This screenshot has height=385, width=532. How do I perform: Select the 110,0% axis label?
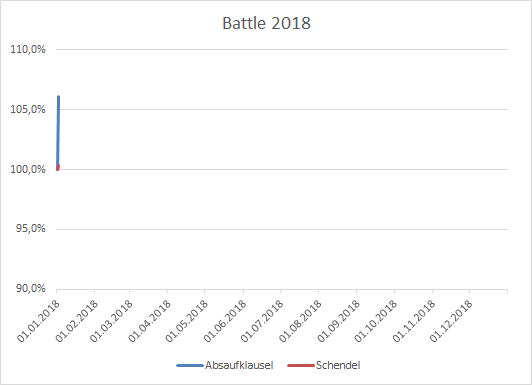(28, 50)
